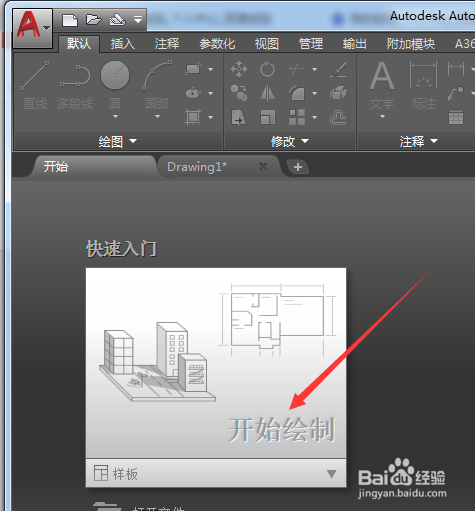Select the Mirror tool icon
The width and height of the screenshot is (475, 511).
(x=267, y=93)
